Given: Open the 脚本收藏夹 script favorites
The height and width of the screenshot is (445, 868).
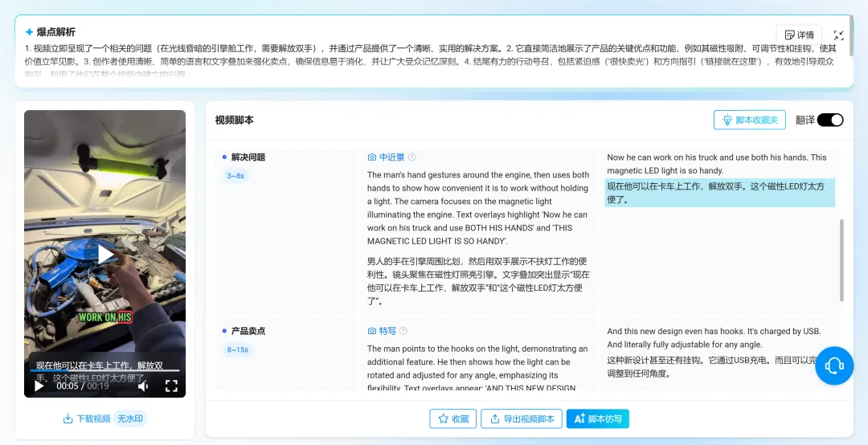Looking at the screenshot, I should (x=749, y=120).
